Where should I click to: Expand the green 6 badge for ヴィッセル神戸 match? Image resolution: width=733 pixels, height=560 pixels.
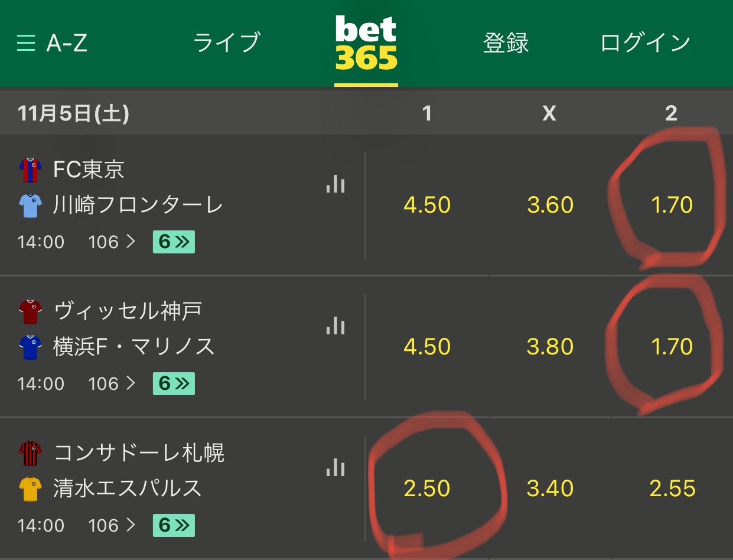pyautogui.click(x=174, y=383)
